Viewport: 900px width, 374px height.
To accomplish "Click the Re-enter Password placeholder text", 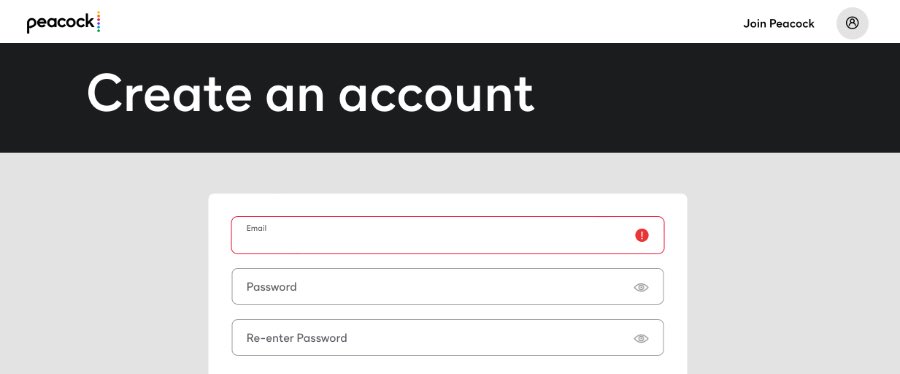I will tap(297, 338).
